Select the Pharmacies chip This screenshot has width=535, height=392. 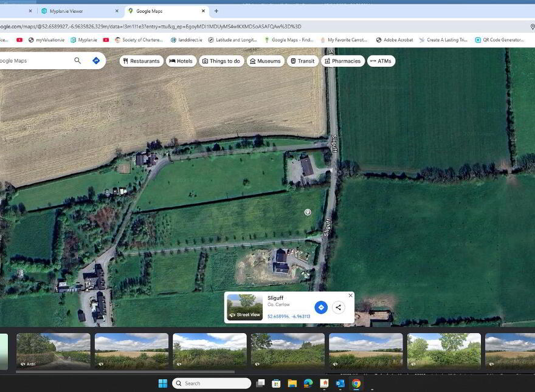click(343, 61)
